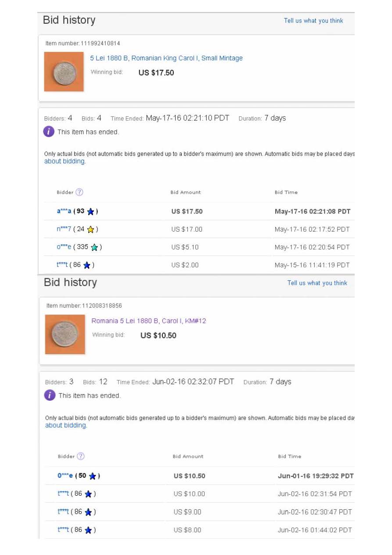Click the blue star next to 0***e (50)
Screen dimensions: 392x555
(x=92, y=476)
